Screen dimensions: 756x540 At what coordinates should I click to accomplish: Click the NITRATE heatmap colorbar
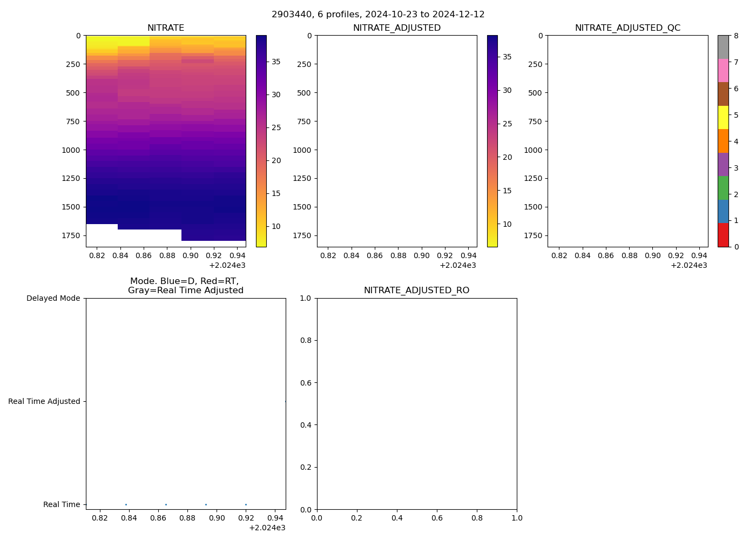pyautogui.click(x=261, y=141)
